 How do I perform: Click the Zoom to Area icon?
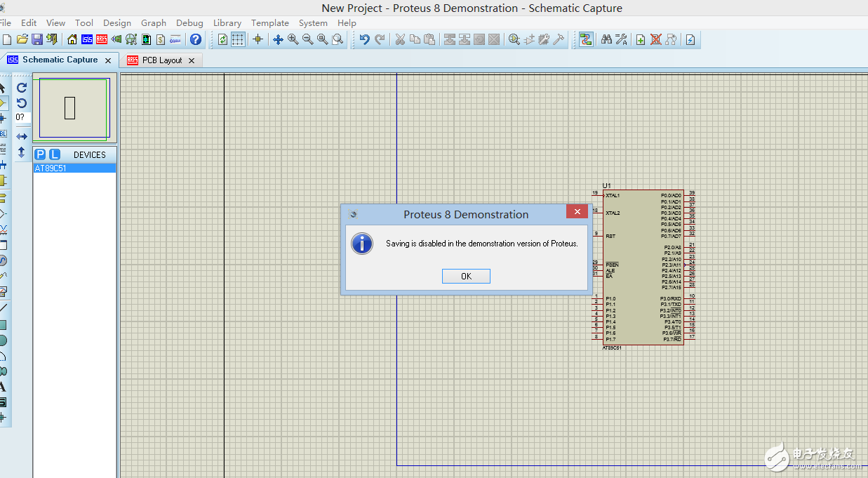[338, 39]
